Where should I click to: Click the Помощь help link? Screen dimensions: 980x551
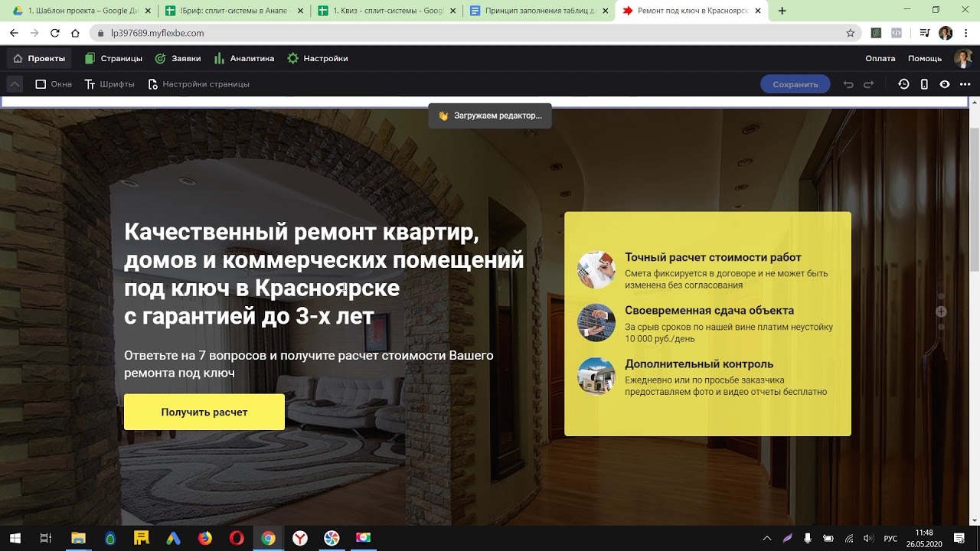[924, 58]
